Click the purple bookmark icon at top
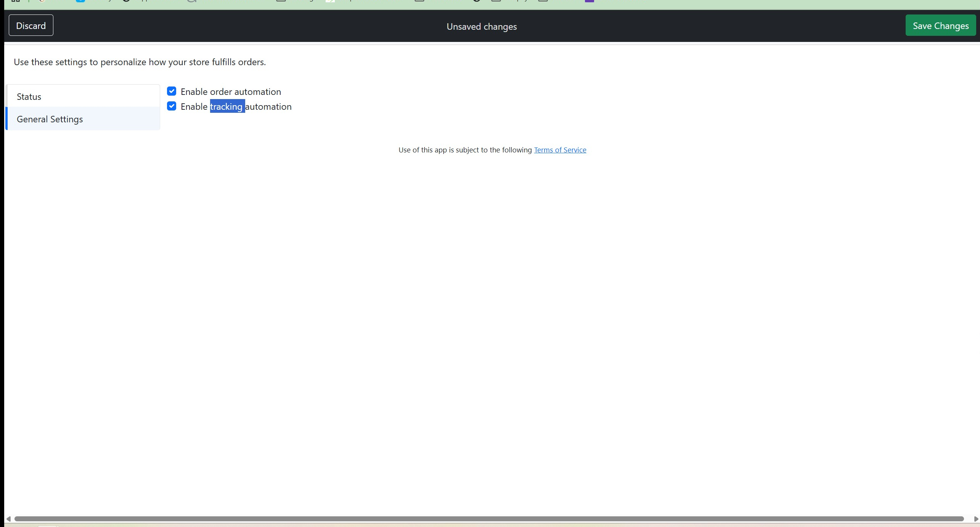 click(x=589, y=1)
